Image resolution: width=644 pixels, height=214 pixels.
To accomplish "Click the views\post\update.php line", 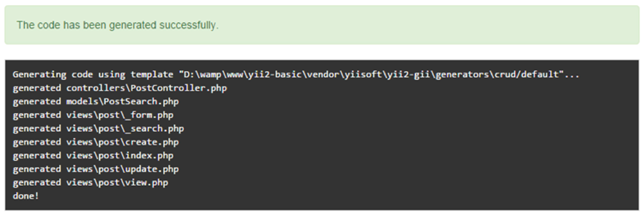I will 96,169.
